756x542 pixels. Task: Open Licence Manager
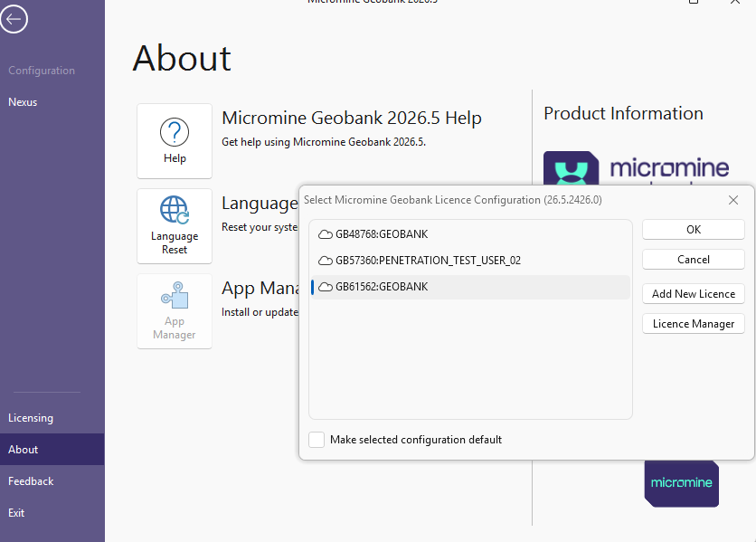coord(694,324)
